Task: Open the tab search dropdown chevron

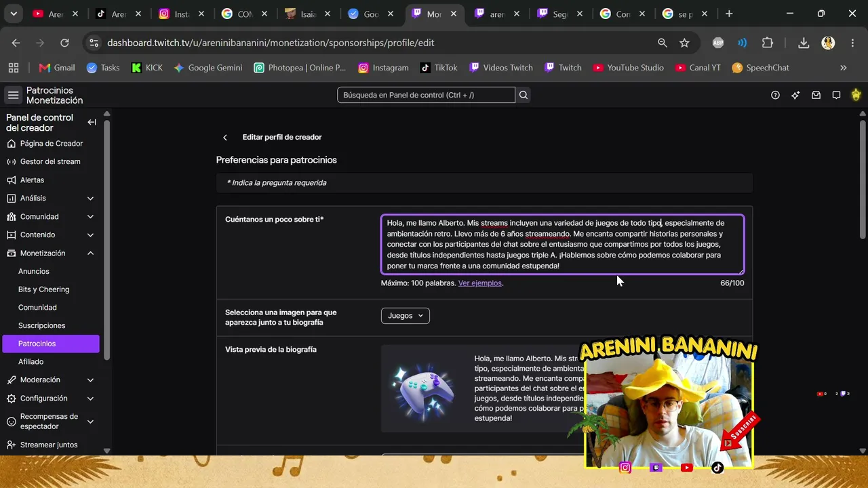Action: coord(14,14)
